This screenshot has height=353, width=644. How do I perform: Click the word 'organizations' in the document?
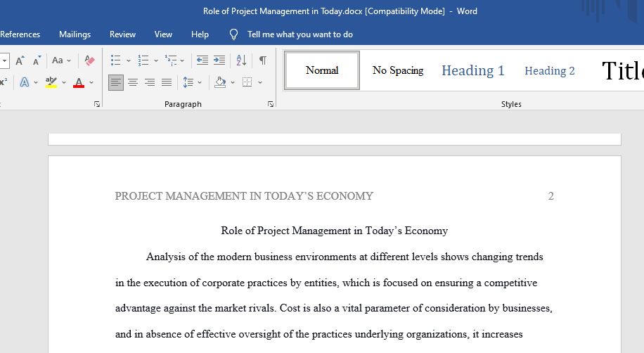click(437, 335)
